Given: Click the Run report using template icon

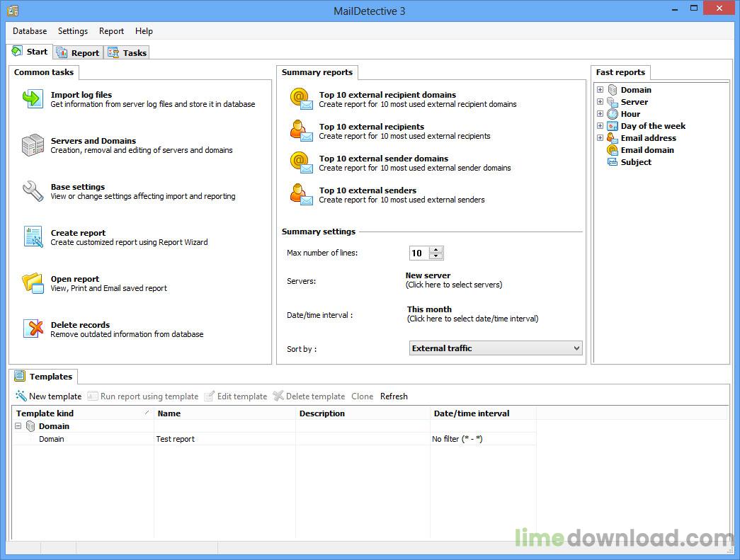Looking at the screenshot, I should (93, 396).
